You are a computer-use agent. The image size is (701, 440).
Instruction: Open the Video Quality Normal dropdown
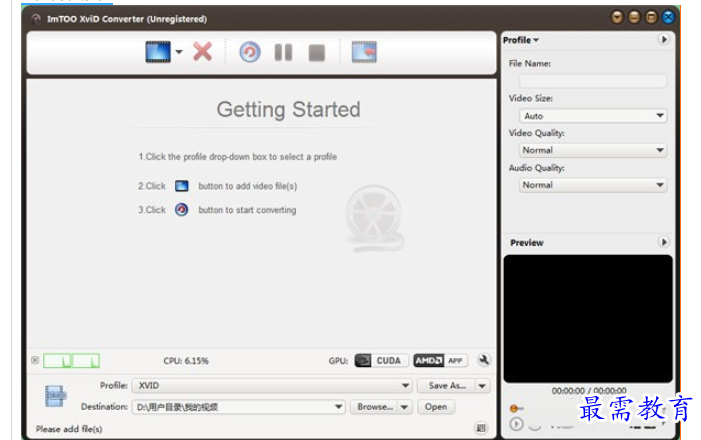593,150
